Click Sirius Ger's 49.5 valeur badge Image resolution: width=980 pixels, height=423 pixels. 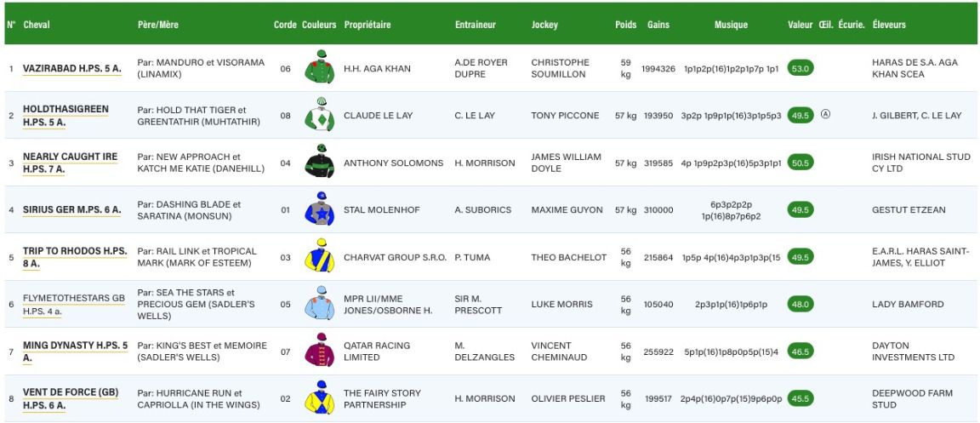click(800, 209)
